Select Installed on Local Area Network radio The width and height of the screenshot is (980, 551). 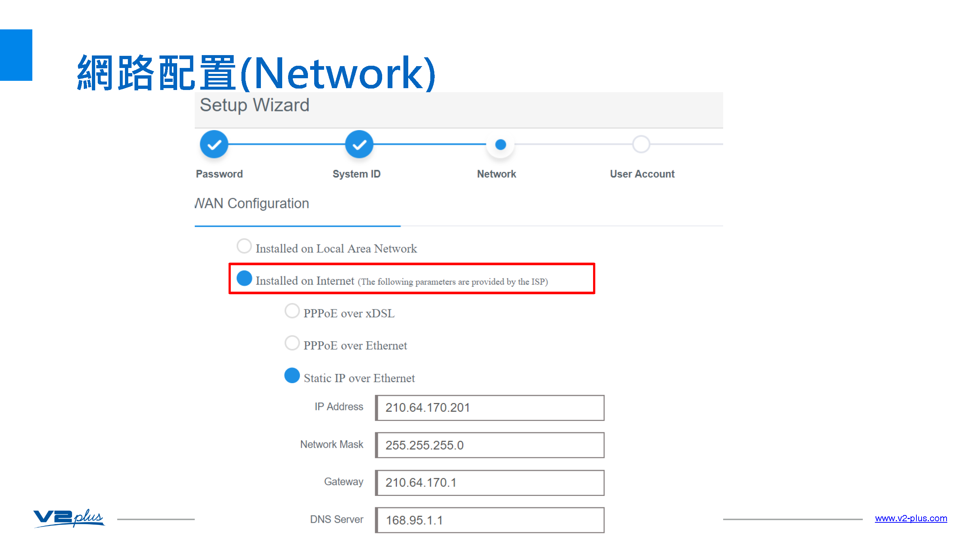(x=244, y=246)
